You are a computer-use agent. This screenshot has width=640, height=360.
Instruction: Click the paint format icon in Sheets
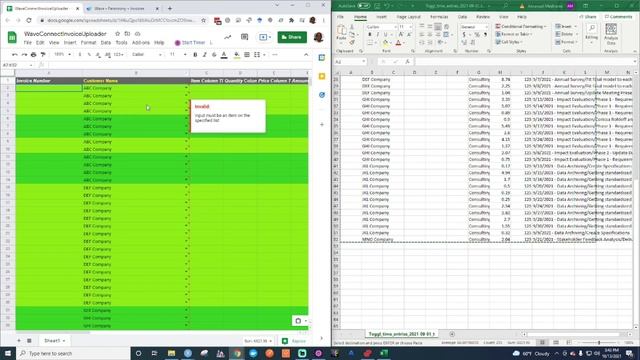coord(43,55)
